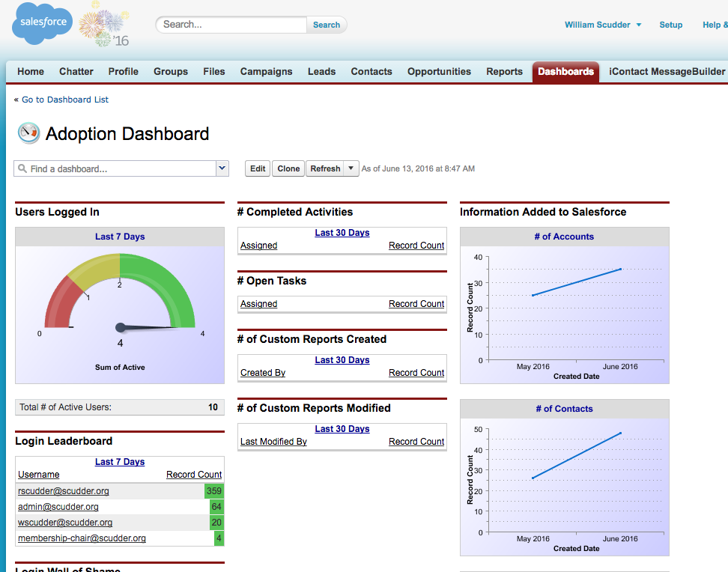Switch to the Opportunities tab

coord(439,72)
